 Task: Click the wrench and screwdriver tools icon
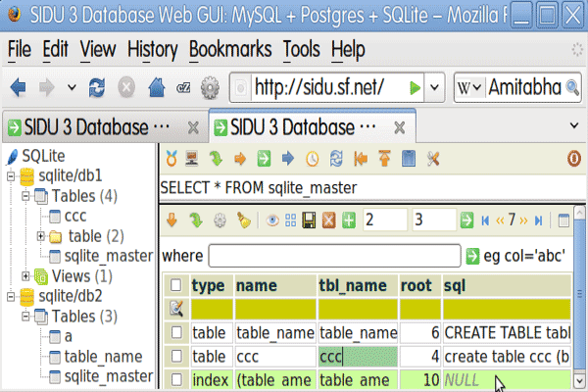click(434, 157)
